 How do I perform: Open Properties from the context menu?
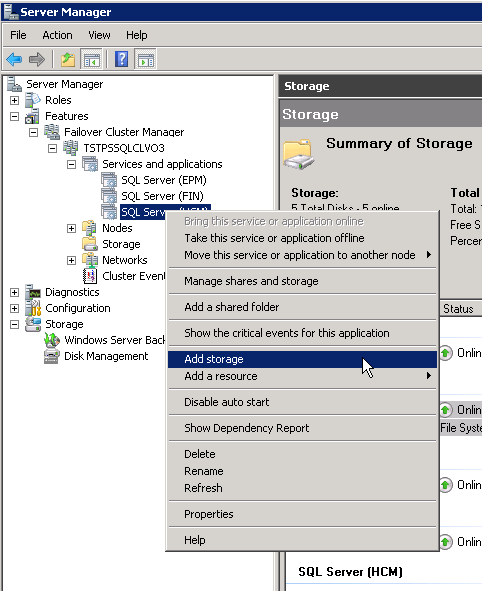click(302, 514)
